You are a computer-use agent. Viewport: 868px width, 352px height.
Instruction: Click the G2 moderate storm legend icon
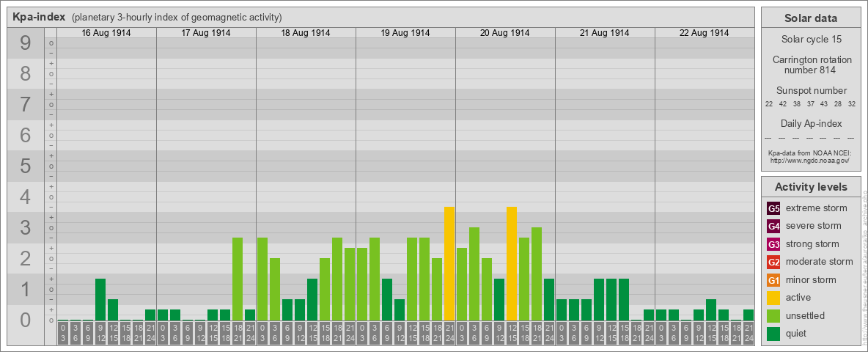coord(773,263)
